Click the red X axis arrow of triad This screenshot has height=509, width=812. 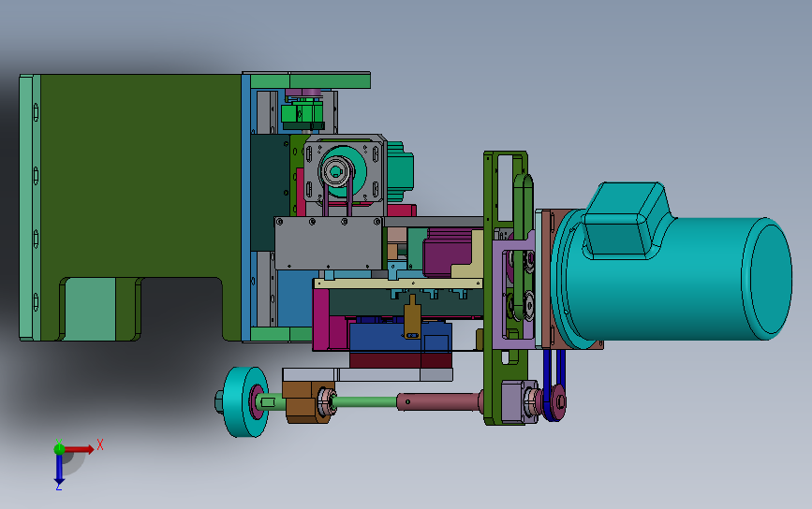(x=80, y=449)
